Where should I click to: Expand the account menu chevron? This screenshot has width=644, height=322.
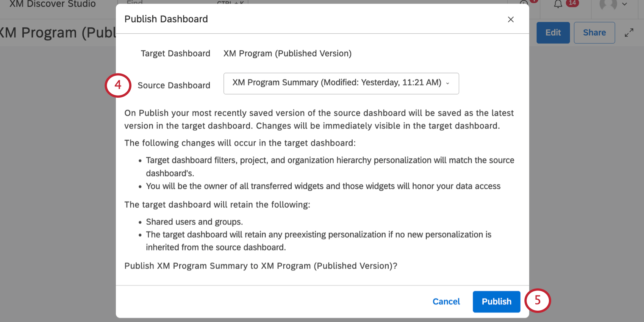(625, 5)
